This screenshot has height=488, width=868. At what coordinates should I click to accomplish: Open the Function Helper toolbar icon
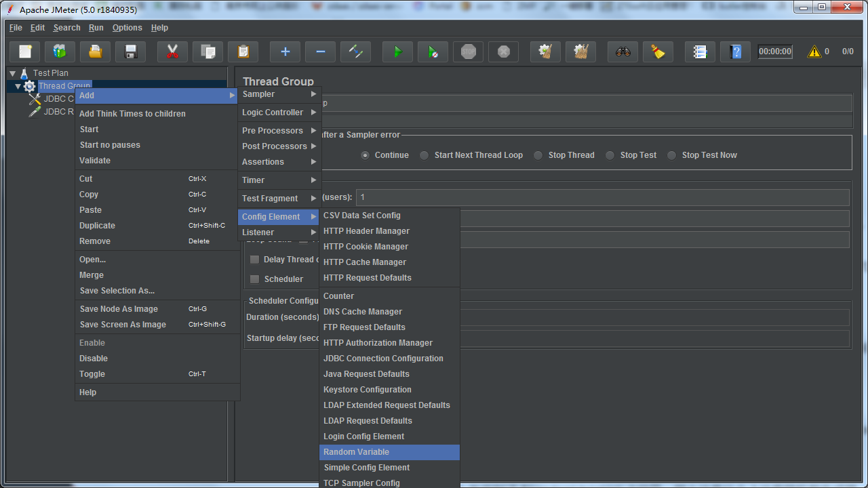(700, 52)
